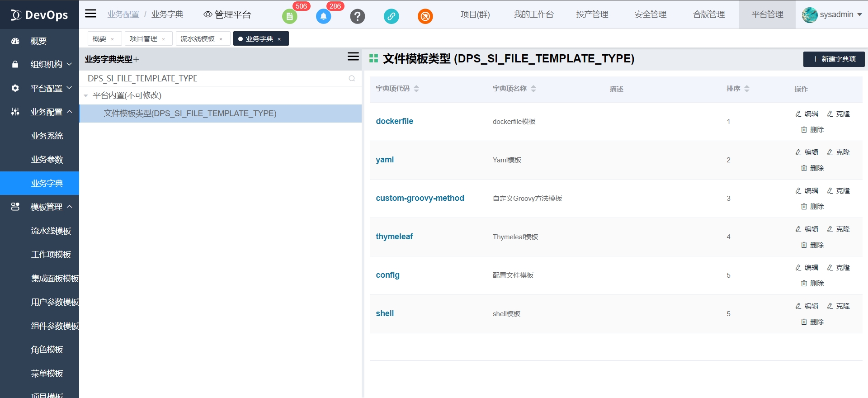The height and width of the screenshot is (398, 868).
Task: Sort the table by 排序 column
Action: 746,89
